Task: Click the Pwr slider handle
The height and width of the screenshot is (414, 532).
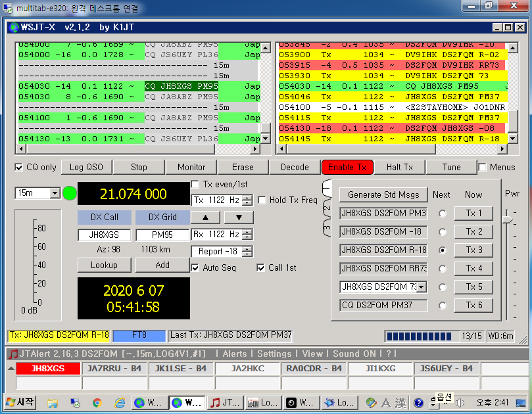Action: [507, 219]
